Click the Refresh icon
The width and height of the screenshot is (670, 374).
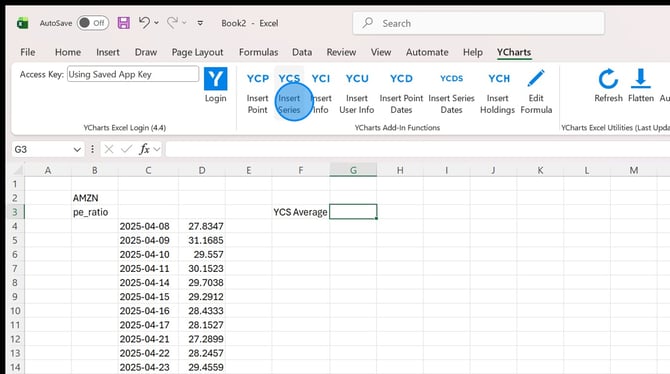(608, 79)
